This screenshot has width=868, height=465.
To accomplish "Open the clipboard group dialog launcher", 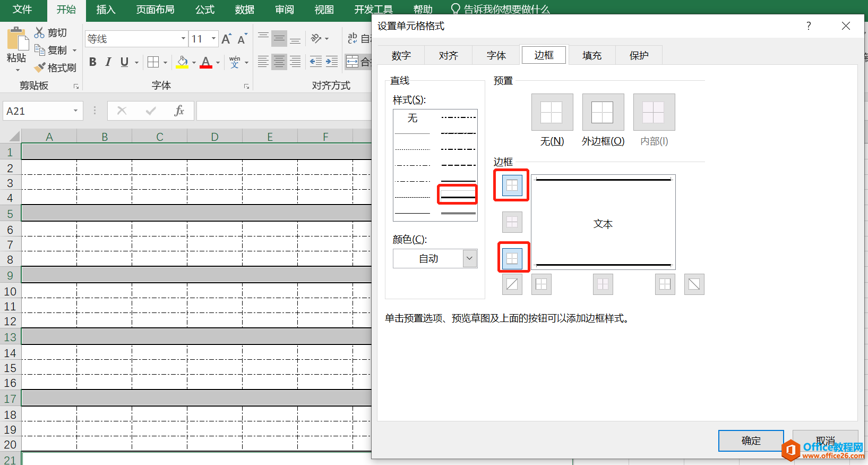I will 76,86.
